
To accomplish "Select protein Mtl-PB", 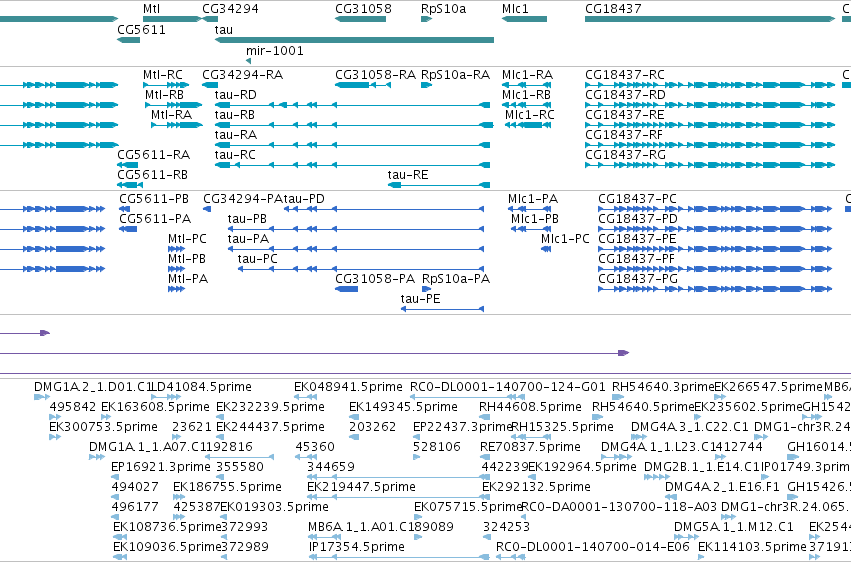I will tap(187, 259).
